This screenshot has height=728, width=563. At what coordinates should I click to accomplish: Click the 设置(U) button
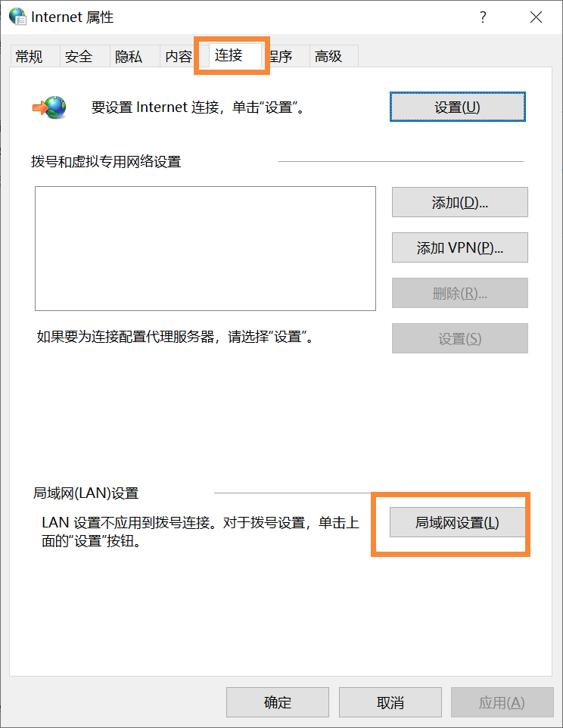coord(458,107)
